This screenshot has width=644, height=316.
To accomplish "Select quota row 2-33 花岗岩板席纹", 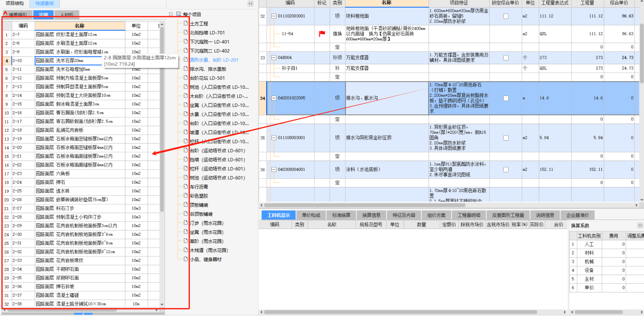I will [81, 260].
